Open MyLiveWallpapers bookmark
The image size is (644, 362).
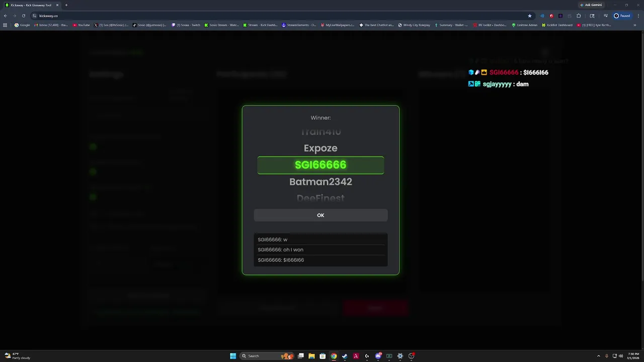(338, 25)
